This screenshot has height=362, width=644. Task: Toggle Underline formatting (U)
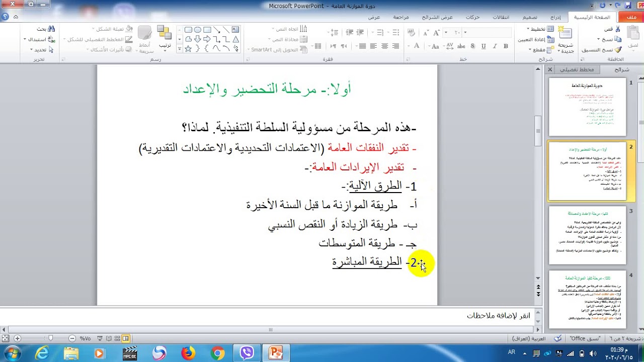pyautogui.click(x=484, y=46)
